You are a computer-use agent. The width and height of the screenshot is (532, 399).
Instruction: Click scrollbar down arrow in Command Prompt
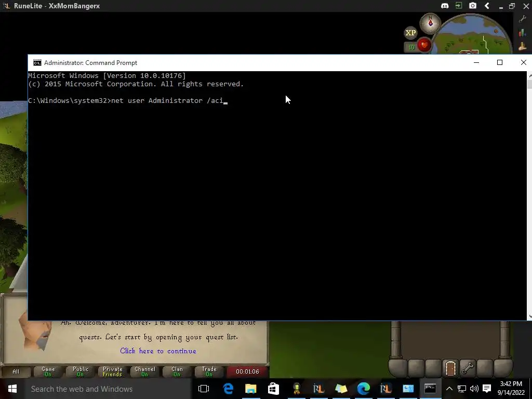click(x=529, y=316)
